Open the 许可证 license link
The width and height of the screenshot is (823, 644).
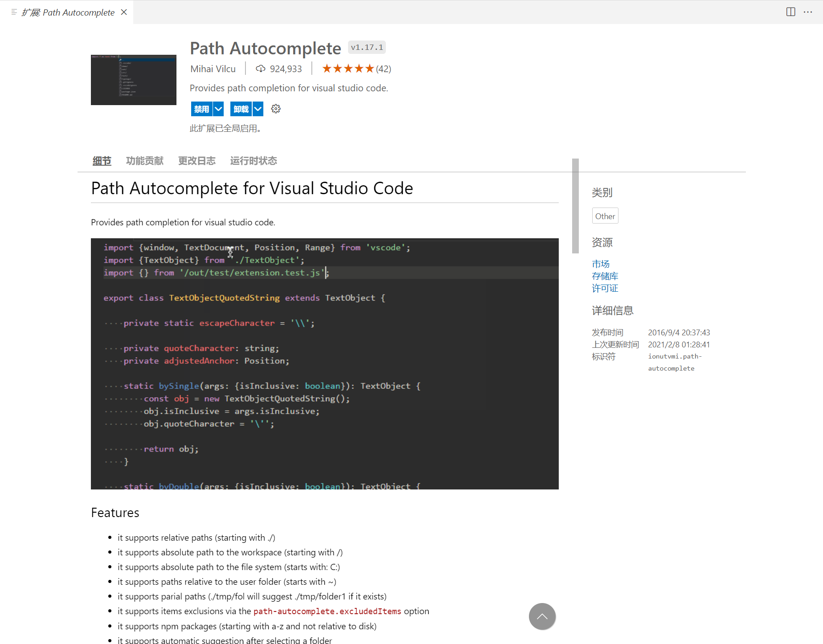click(605, 288)
